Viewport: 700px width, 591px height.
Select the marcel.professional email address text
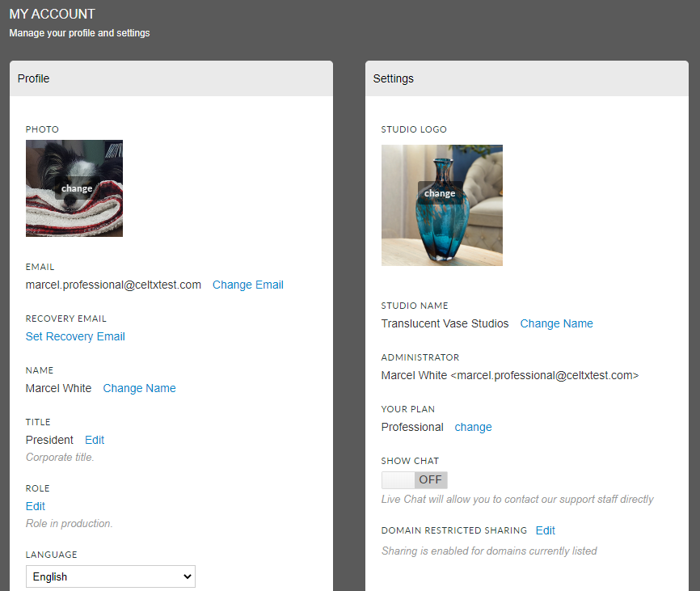click(113, 285)
